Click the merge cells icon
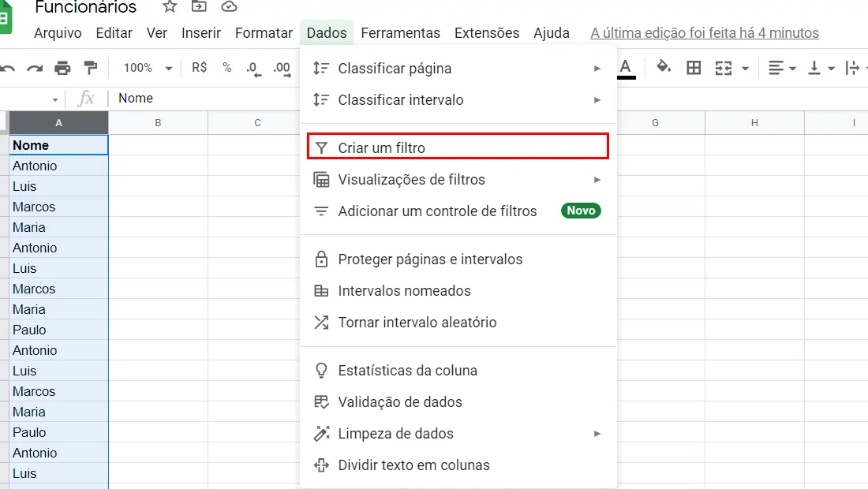Screen dimensions: 868x489 pyautogui.click(x=724, y=68)
